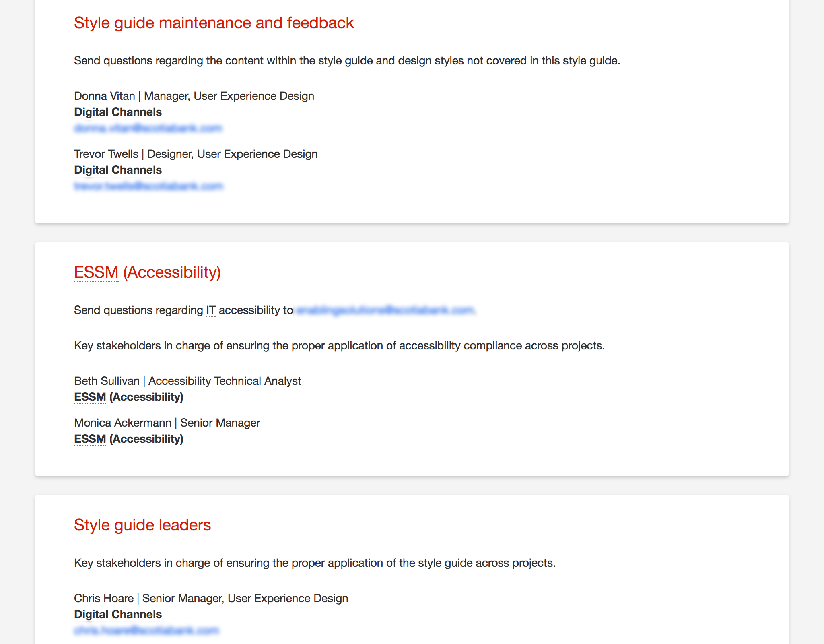Viewport: 824px width, 644px height.
Task: Open Chris Hoare's blurred email link
Action: click(146, 630)
